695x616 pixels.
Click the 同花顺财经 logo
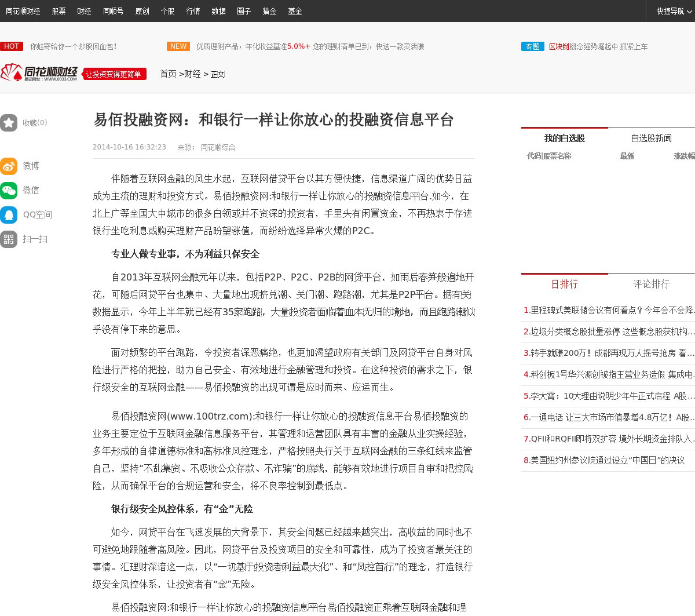pos(39,74)
